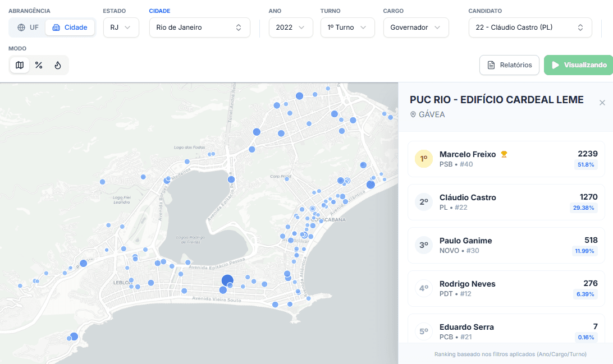
Task: Open the Estado dropdown showing RJ
Action: 121,27
